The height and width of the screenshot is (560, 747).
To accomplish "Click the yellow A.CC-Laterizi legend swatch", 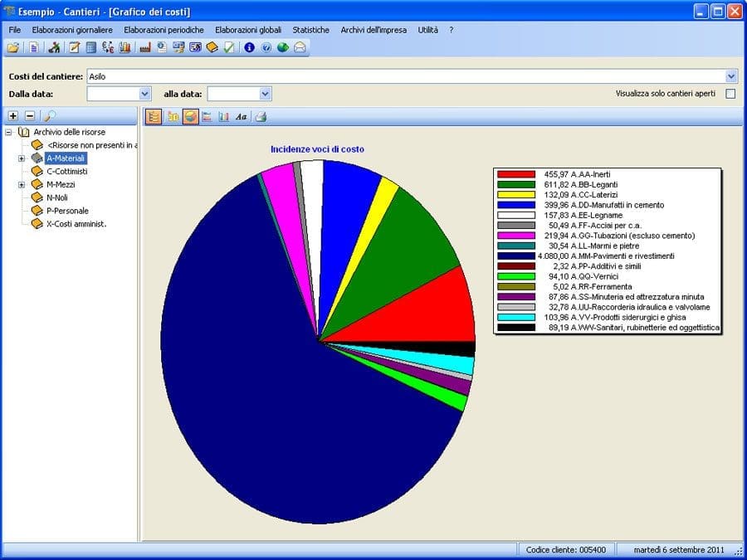I will coord(516,195).
